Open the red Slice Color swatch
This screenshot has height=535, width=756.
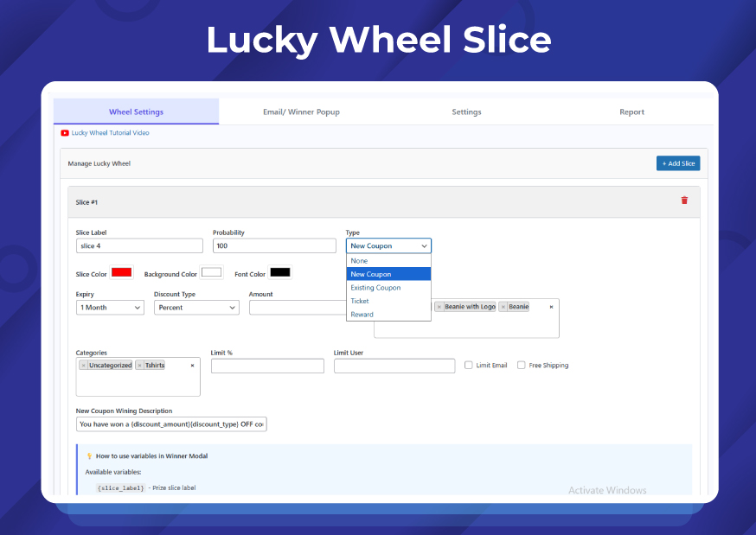121,273
